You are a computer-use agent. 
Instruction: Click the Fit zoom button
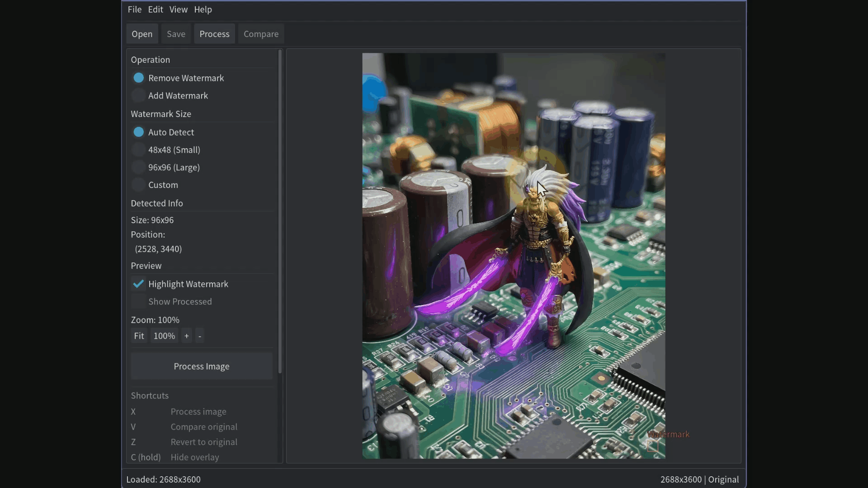coord(139,336)
